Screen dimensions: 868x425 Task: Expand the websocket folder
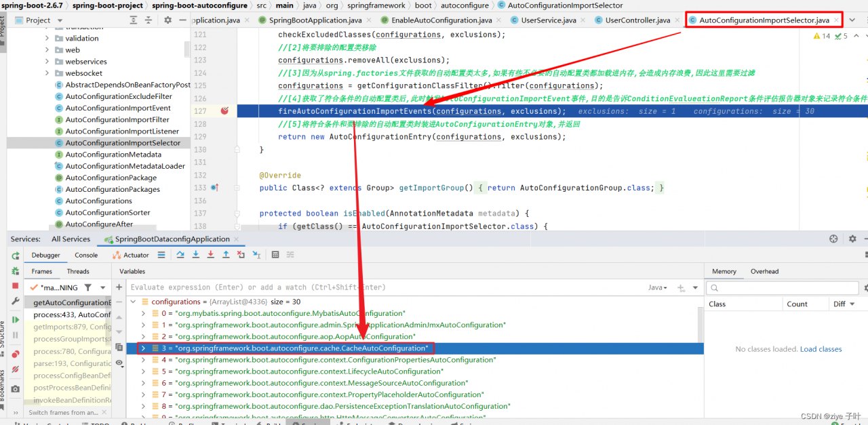pos(47,73)
